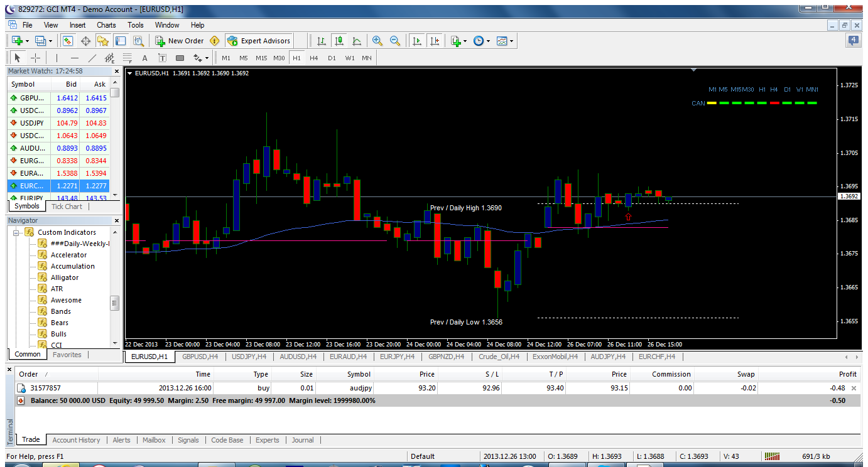This screenshot has width=868, height=467.
Task: Switch timeframe to M15
Action: pyautogui.click(x=261, y=58)
